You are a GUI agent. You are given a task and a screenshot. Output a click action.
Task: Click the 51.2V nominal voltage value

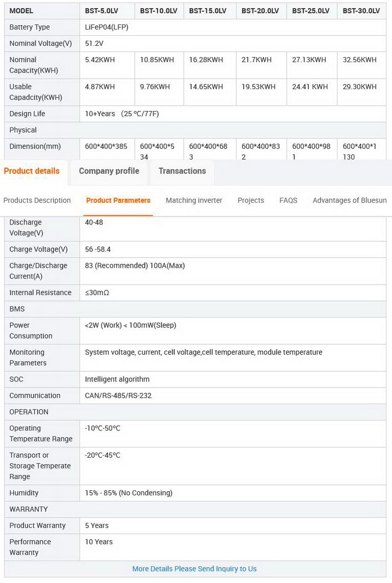[x=94, y=43]
